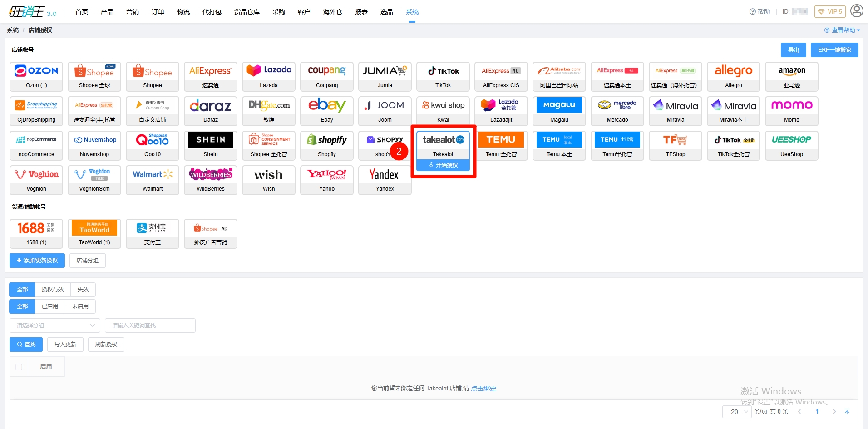Open the 物流 menu

(x=183, y=12)
